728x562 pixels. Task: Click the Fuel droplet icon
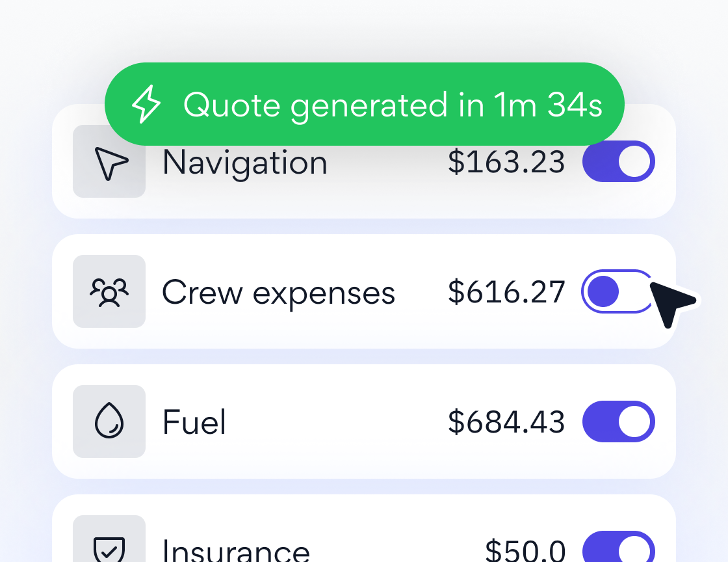(109, 421)
